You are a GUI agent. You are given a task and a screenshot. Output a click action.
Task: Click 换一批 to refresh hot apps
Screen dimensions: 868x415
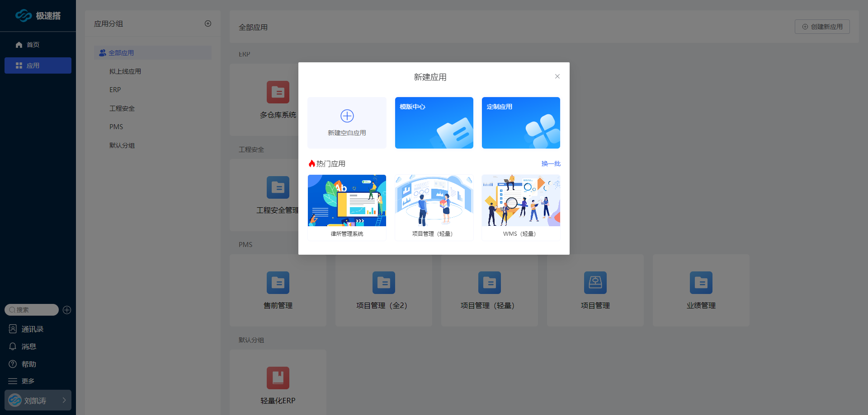point(551,163)
